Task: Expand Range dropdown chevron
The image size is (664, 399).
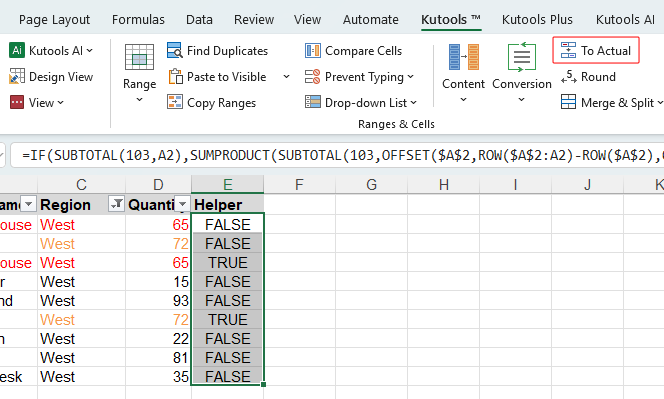Action: tap(139, 100)
